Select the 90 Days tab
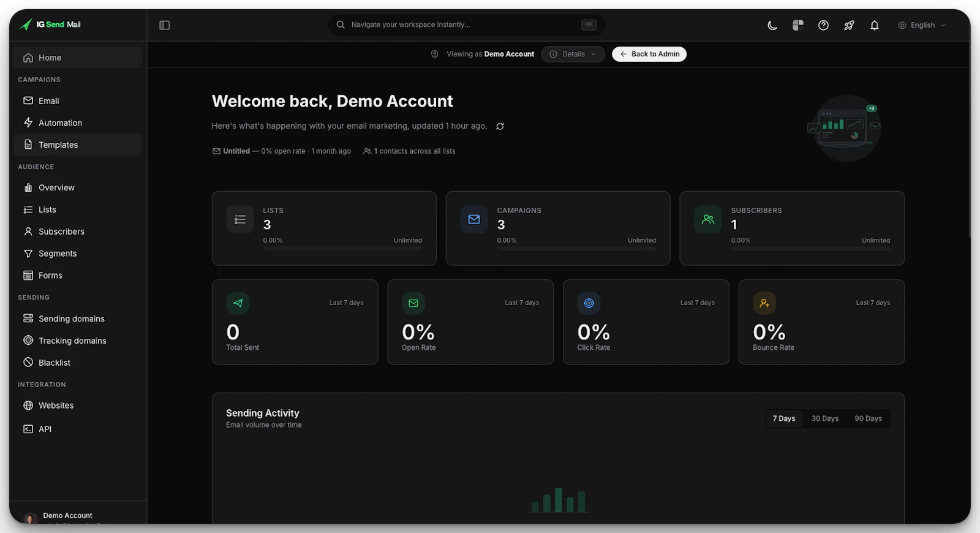The image size is (980, 533). 869,418
